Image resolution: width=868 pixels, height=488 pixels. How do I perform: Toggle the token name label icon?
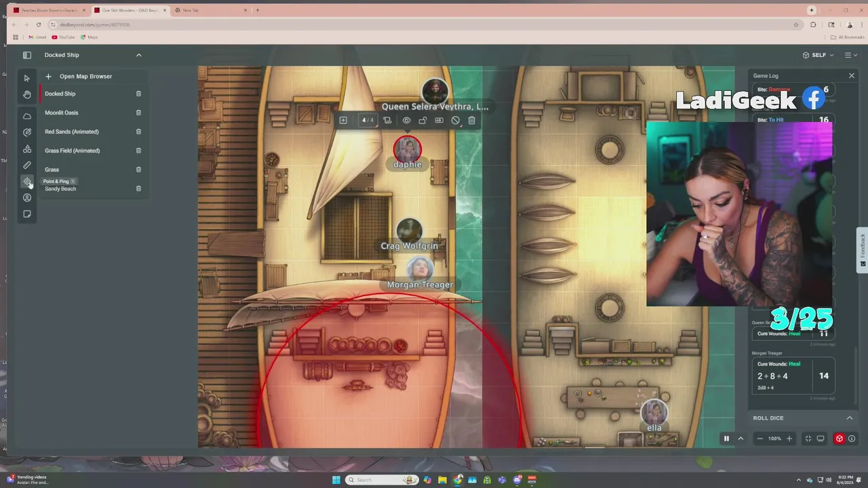[439, 120]
